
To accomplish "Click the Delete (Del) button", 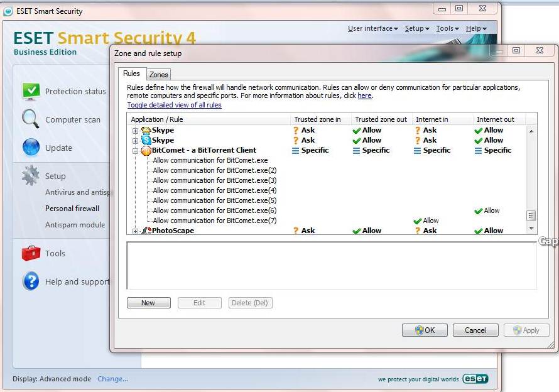I will click(250, 303).
